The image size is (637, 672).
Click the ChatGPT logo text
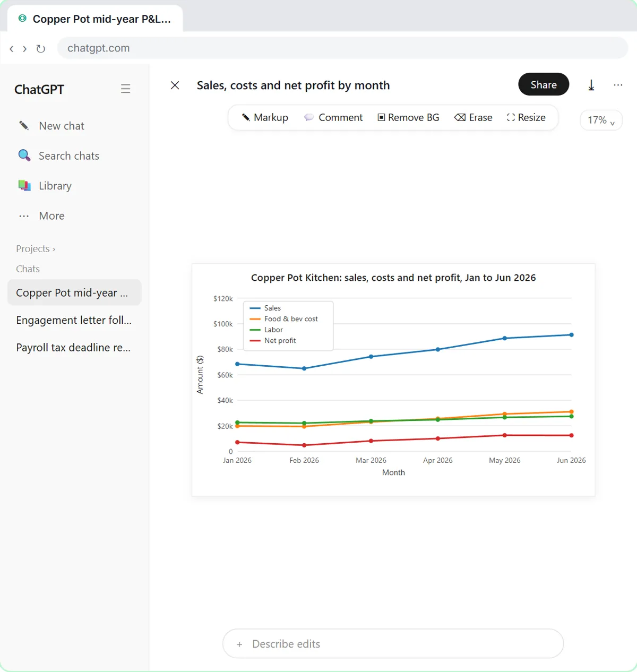39,89
